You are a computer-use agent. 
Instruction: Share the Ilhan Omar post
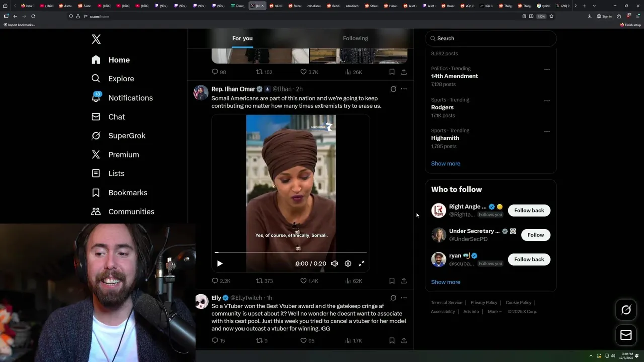404,281
